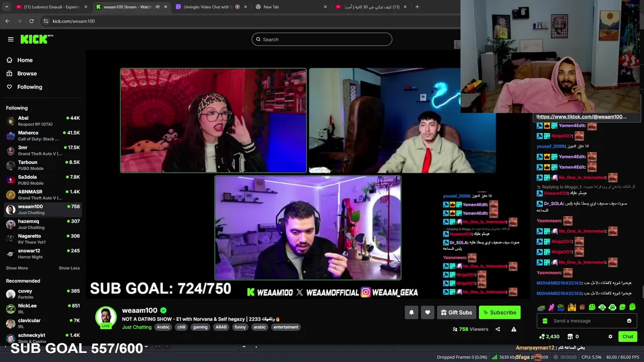This screenshot has height=362, width=644.
Task: Expand following list with Show More
Action: (17, 268)
